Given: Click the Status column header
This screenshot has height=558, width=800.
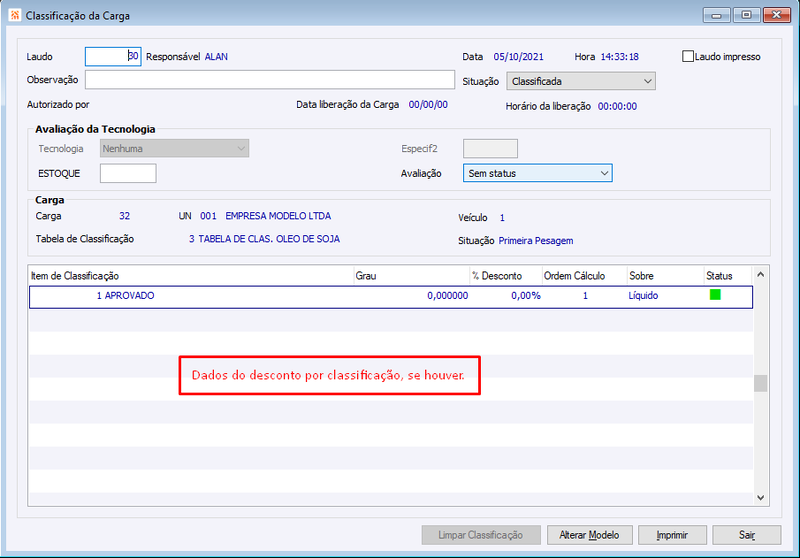Looking at the screenshot, I should pyautogui.click(x=728, y=276).
